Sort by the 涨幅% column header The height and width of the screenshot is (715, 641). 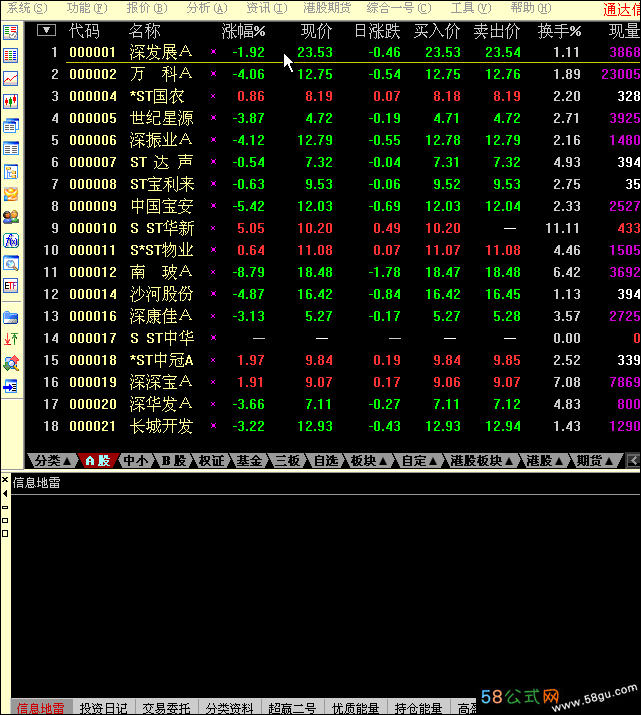[243, 31]
